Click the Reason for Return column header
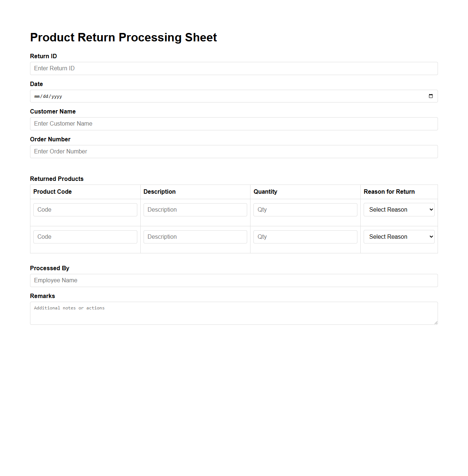Image resolution: width=468 pixels, height=476 pixels. click(389, 191)
